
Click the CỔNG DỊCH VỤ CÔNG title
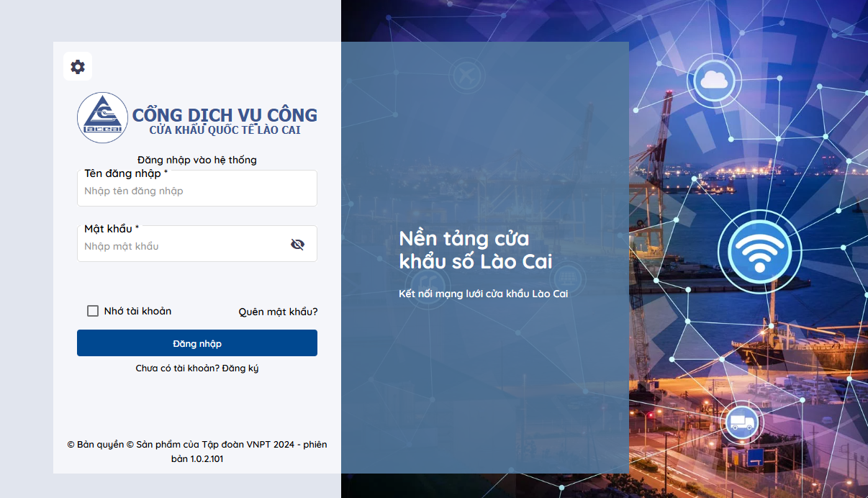225,115
